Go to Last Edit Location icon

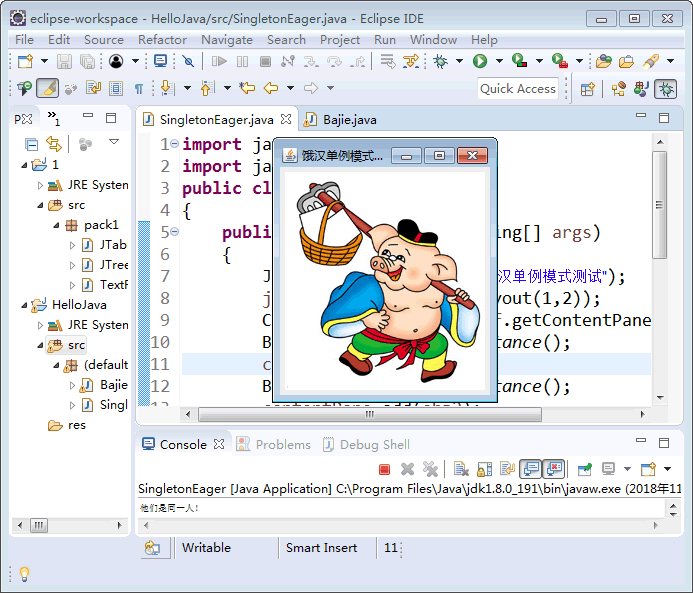(x=247, y=88)
